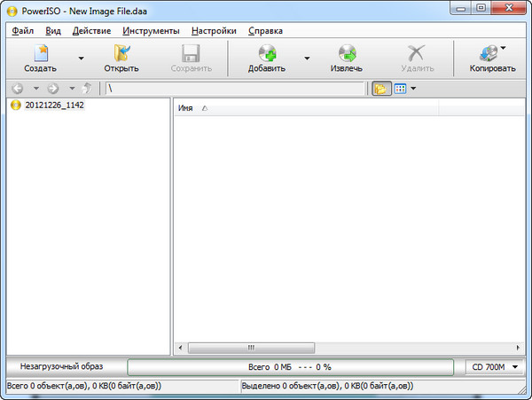Open the Инструменты menu
This screenshot has height=400, width=532.
tap(152, 30)
